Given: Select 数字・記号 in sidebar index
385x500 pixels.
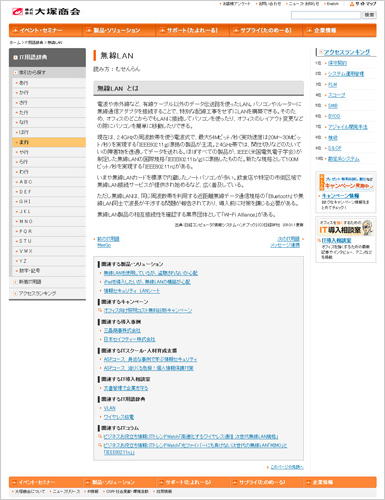Looking at the screenshot, I should coord(49,271).
